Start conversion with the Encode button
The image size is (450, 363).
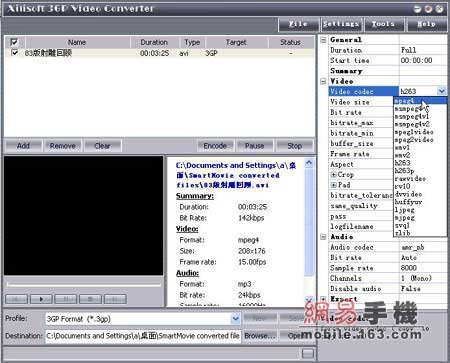215,146
